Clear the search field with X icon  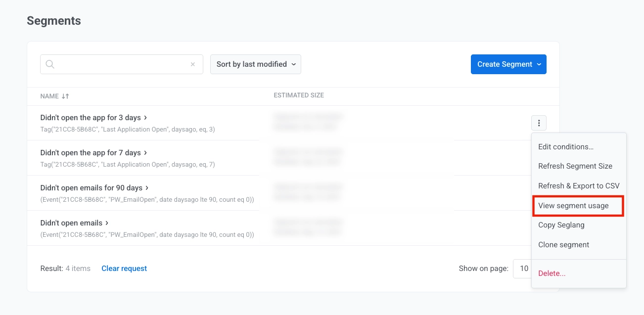click(x=193, y=64)
